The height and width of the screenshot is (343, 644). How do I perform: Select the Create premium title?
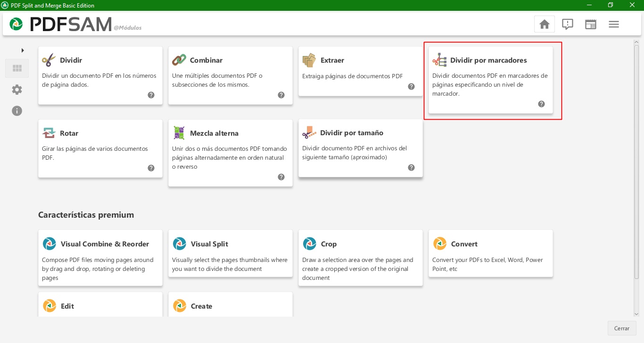pos(201,306)
